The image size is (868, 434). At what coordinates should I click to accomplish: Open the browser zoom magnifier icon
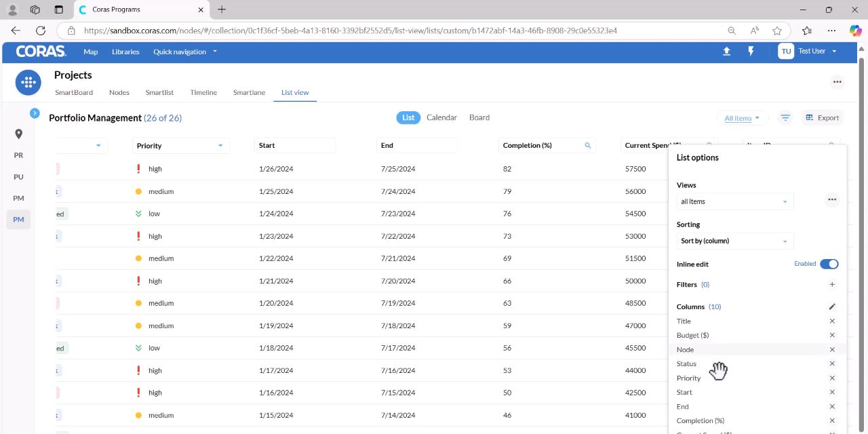(x=732, y=31)
